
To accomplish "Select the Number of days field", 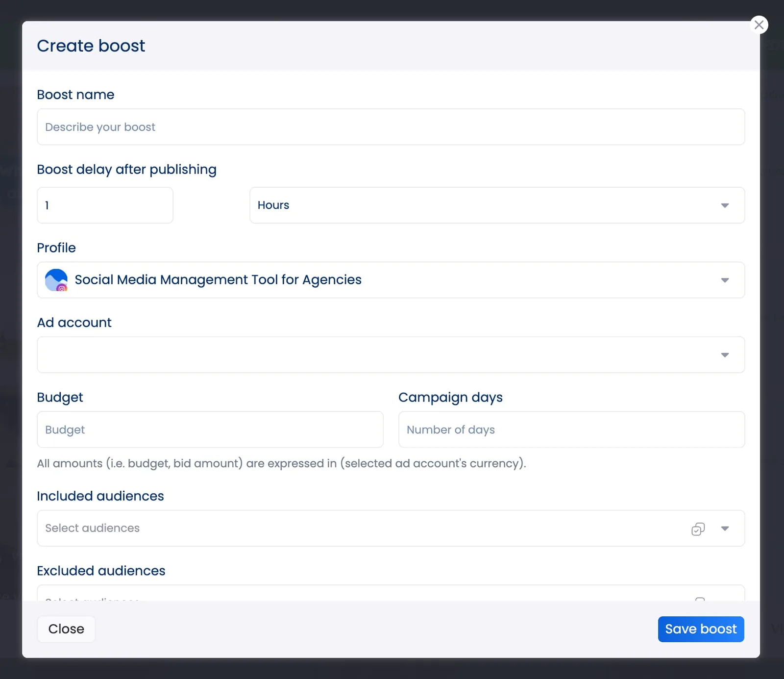I will [x=571, y=429].
